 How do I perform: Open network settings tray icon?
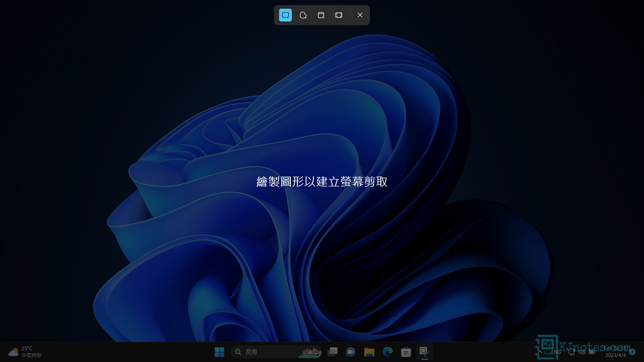(572, 352)
